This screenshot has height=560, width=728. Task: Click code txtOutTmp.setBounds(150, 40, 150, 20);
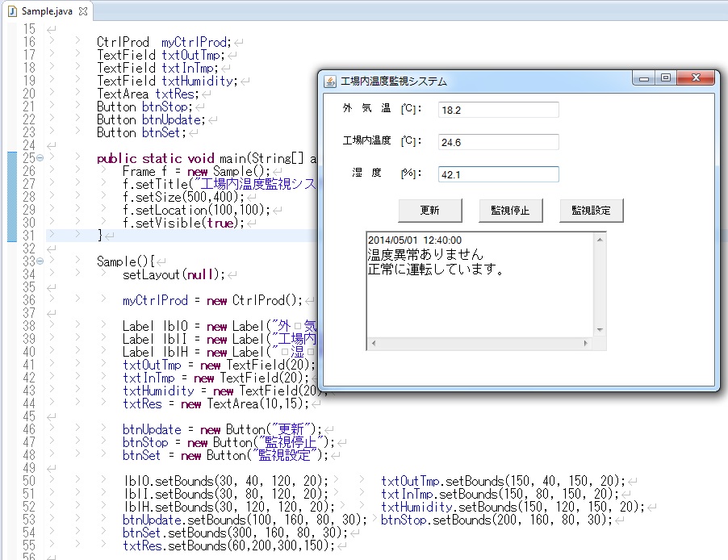coord(503,481)
